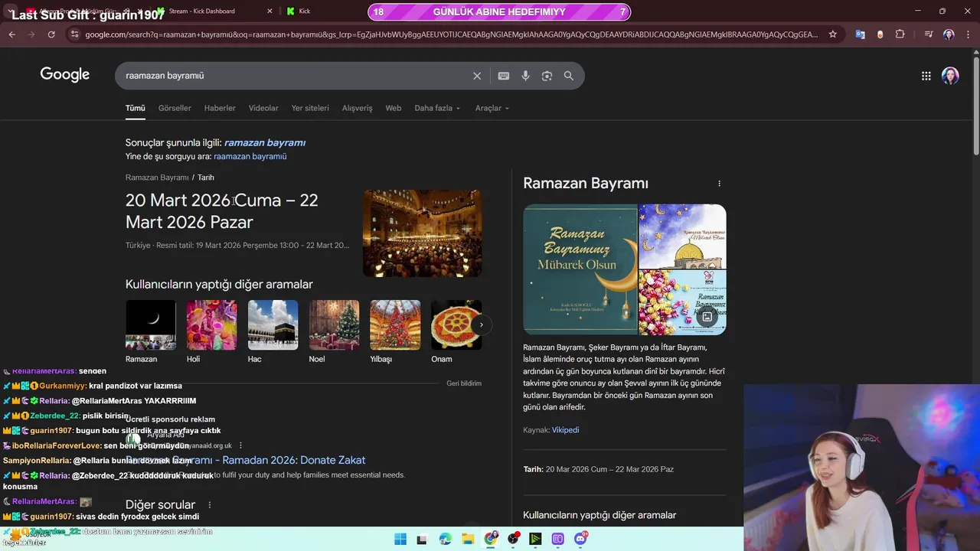Open the Chrome three-dot menu
This screenshot has height=551, width=980.
[x=969, y=34]
